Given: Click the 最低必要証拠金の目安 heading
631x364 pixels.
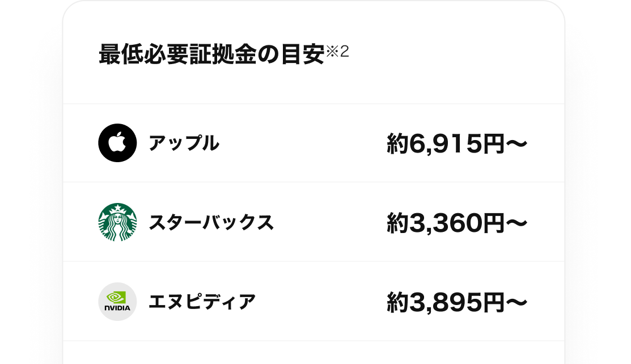Looking at the screenshot, I should 213,51.
